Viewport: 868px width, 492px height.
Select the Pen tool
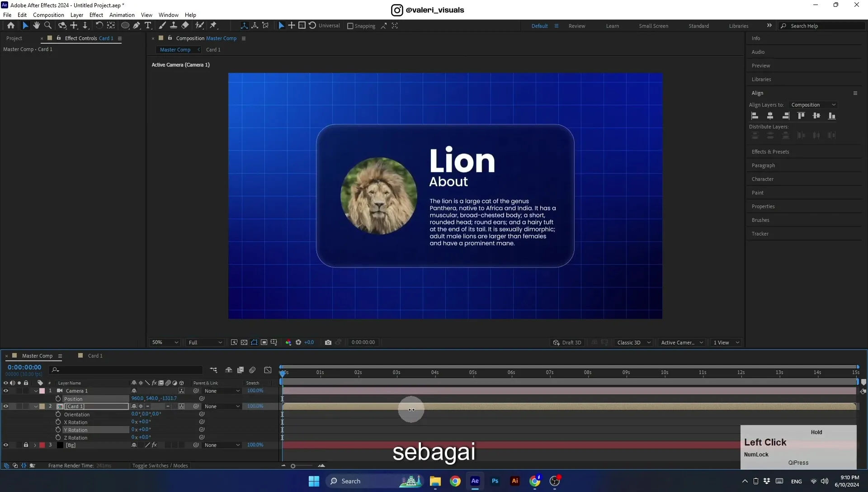click(137, 26)
